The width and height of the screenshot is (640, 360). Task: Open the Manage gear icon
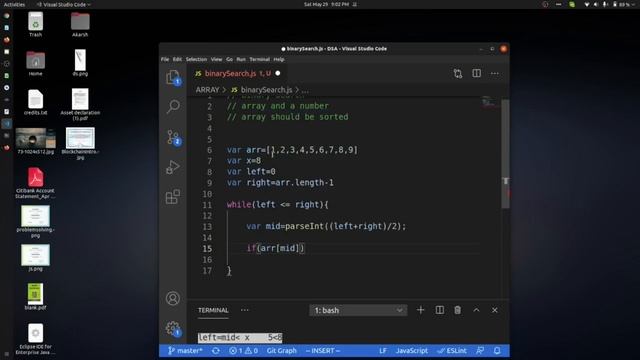pos(173,328)
